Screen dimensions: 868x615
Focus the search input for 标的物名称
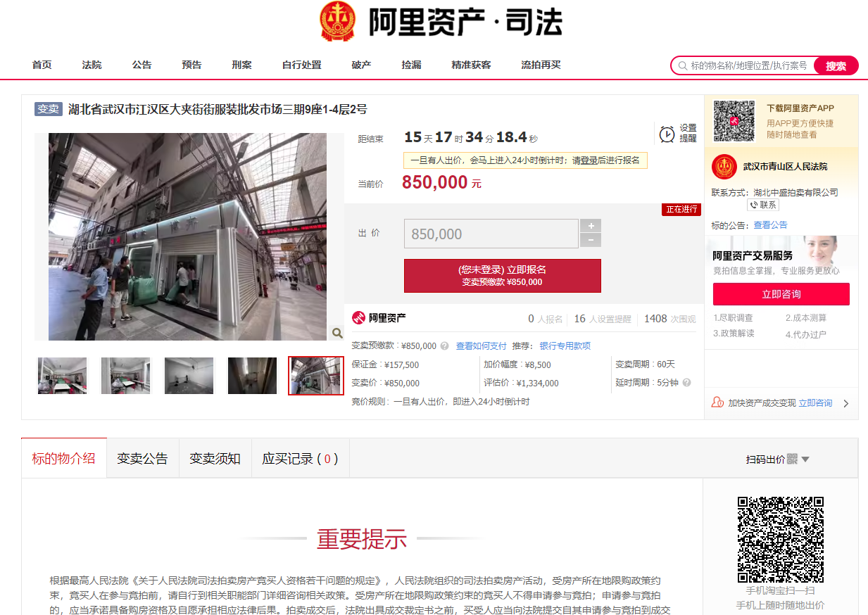(x=749, y=65)
